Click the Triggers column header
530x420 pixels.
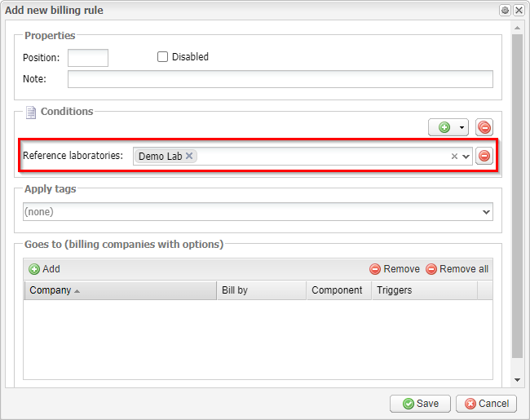coord(425,290)
